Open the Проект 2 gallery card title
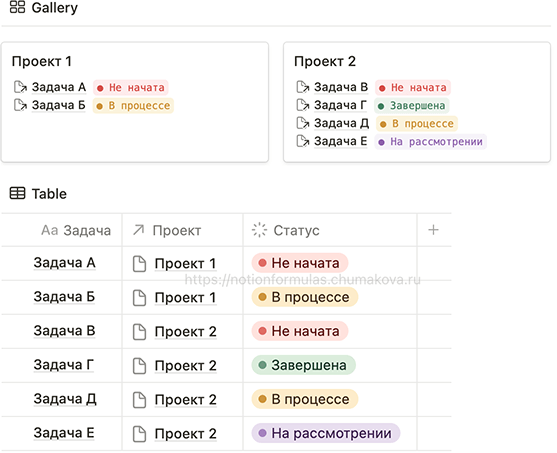This screenshot has width=557, height=453. pyautogui.click(x=325, y=61)
